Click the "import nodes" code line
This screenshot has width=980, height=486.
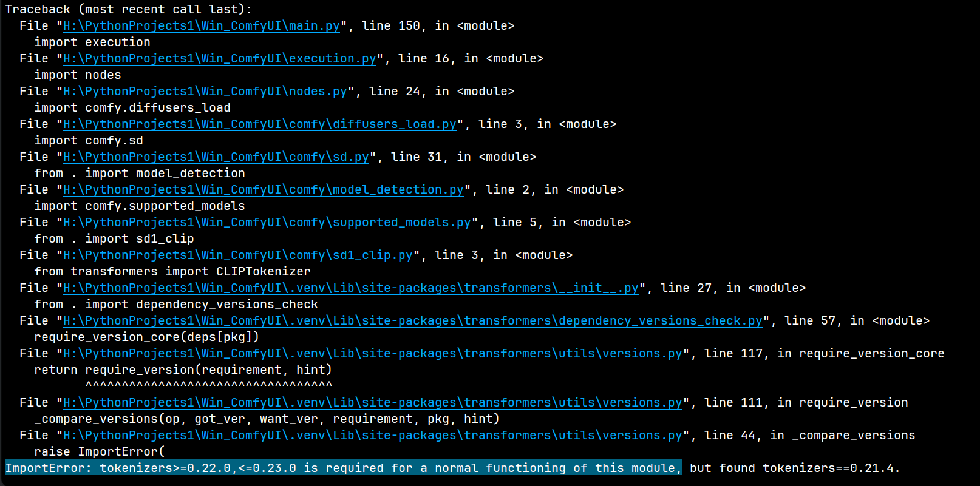[x=78, y=75]
